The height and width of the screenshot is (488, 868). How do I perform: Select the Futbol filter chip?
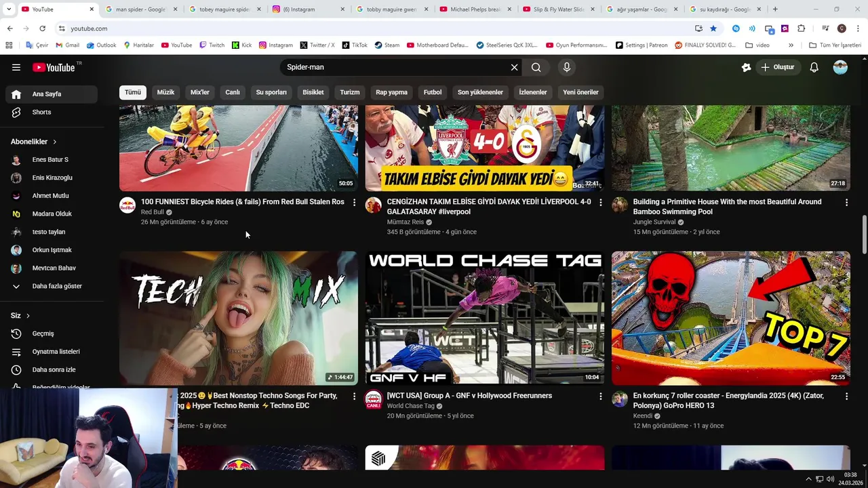tap(433, 92)
